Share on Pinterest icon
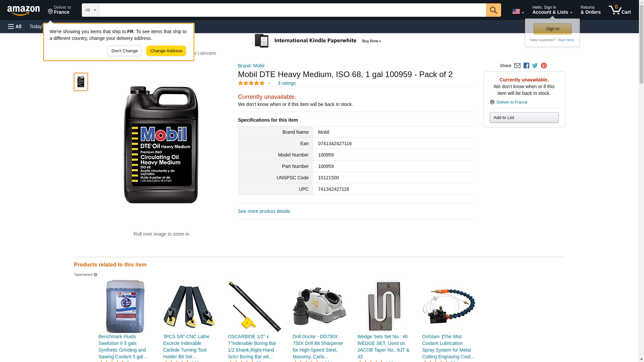This screenshot has width=644, height=362. click(544, 66)
